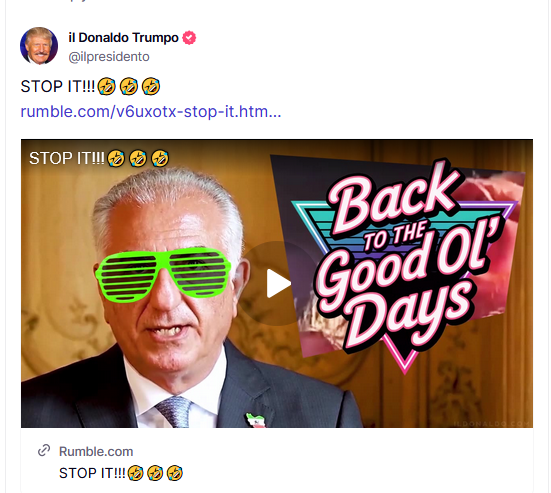Click middle laughing emoji in video overlay title

138,158
